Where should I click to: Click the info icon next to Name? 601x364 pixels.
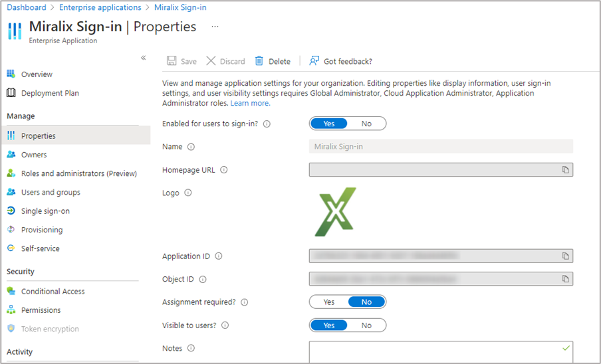point(191,147)
